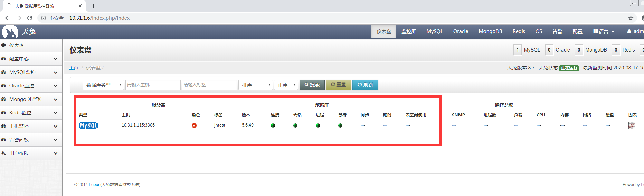This screenshot has width=644, height=196.
Task: Open the chart icon for MySQL host
Action: [632, 125]
